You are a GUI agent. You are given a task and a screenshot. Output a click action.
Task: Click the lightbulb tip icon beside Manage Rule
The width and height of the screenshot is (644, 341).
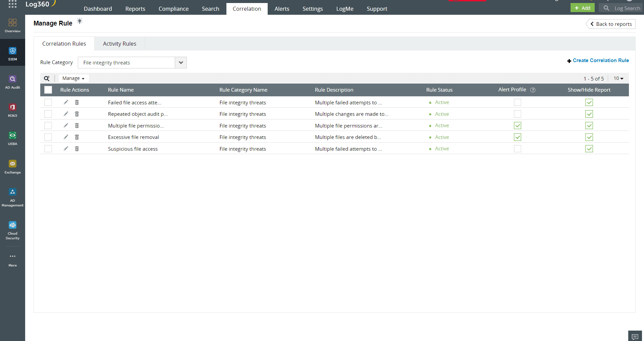79,21
